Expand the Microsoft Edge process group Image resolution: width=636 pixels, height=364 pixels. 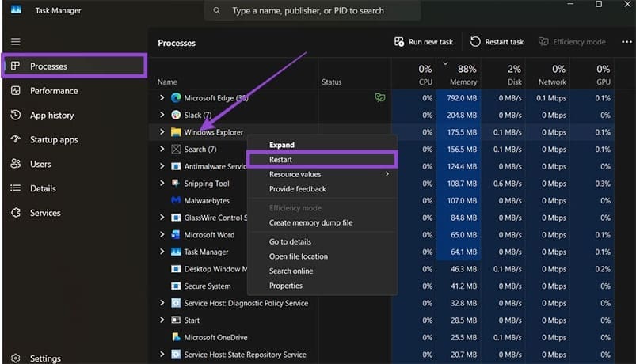pos(162,97)
